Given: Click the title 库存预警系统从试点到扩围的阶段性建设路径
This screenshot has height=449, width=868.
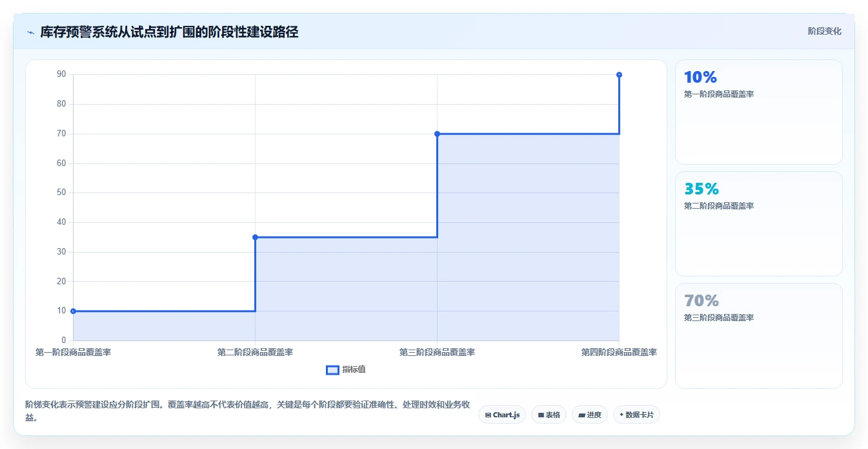Looking at the screenshot, I should coord(169,32).
